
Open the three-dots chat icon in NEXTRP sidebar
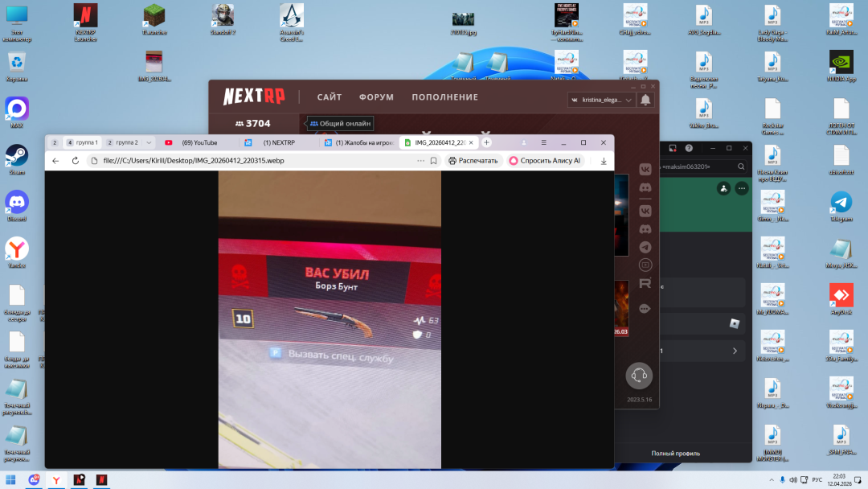[x=645, y=309]
